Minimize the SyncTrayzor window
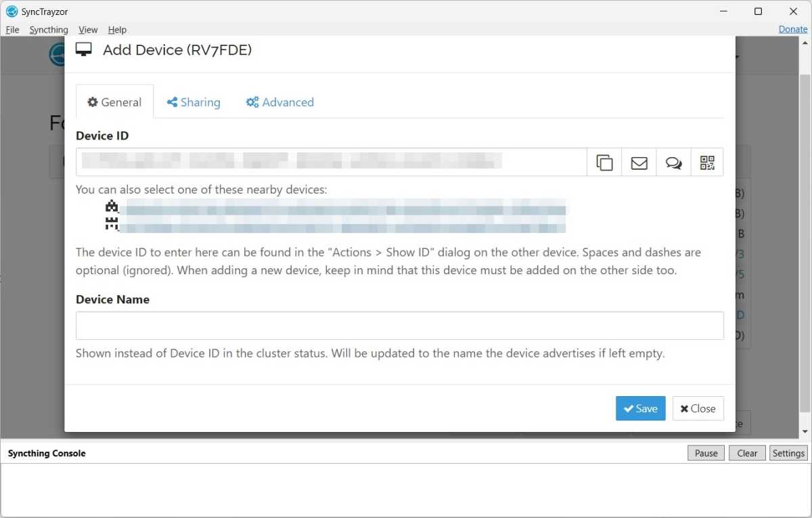 click(723, 12)
